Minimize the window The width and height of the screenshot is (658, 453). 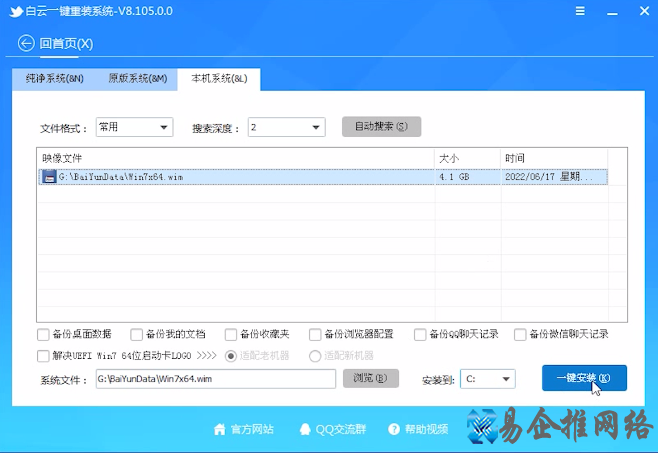(612, 12)
